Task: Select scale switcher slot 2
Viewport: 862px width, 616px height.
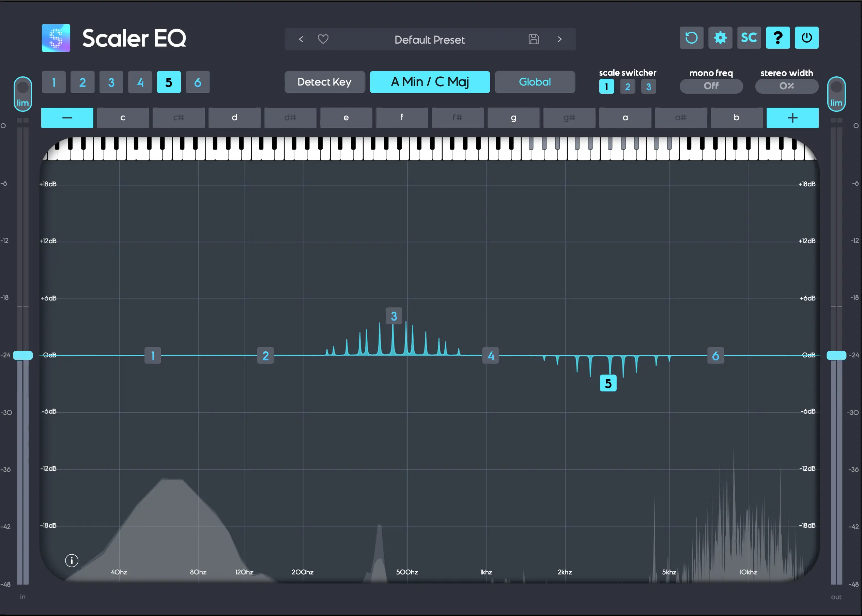Action: [627, 87]
